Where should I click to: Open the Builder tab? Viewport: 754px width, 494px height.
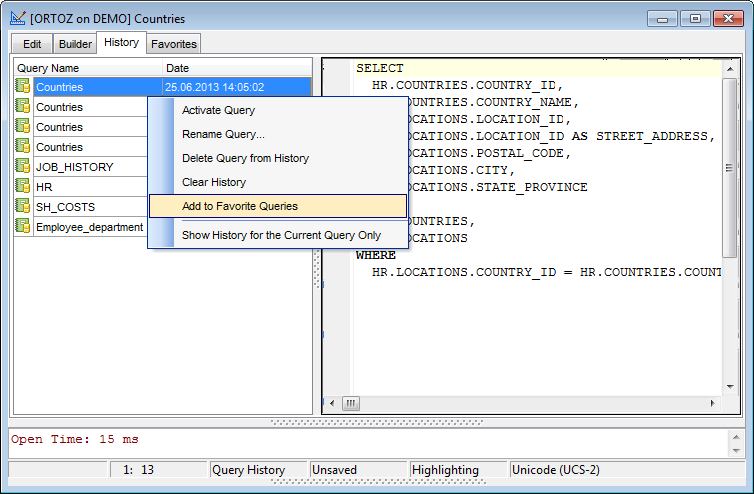[75, 44]
